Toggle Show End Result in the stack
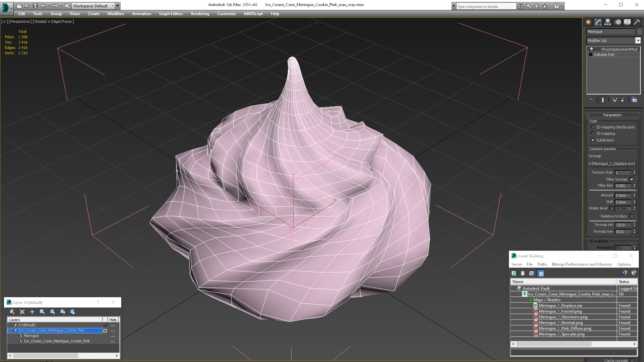The height and width of the screenshot is (362, 644). 603,100
